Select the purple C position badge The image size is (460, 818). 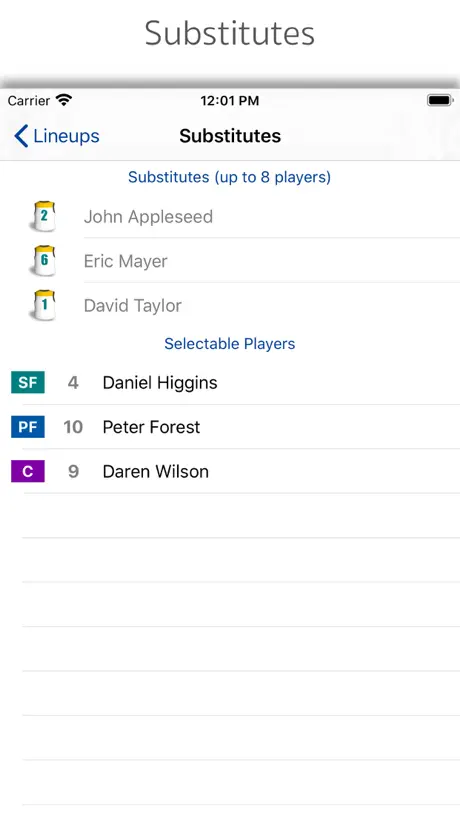click(28, 471)
